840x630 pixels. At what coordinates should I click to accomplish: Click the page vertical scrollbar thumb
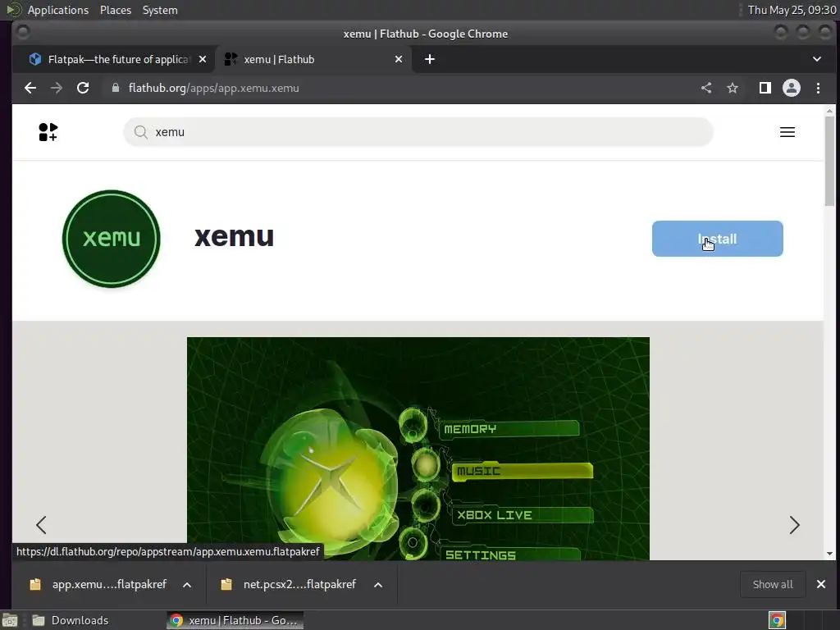coord(829,161)
